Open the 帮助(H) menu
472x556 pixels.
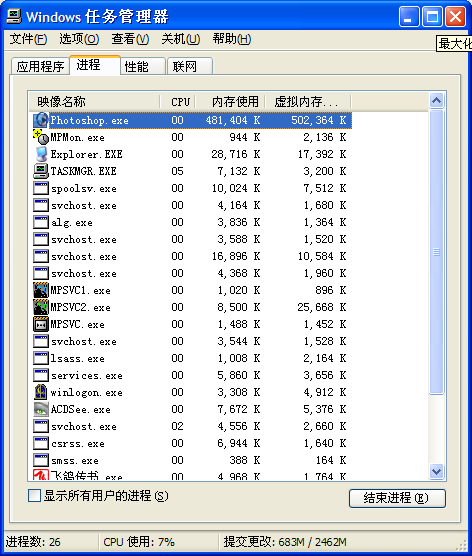pos(232,39)
